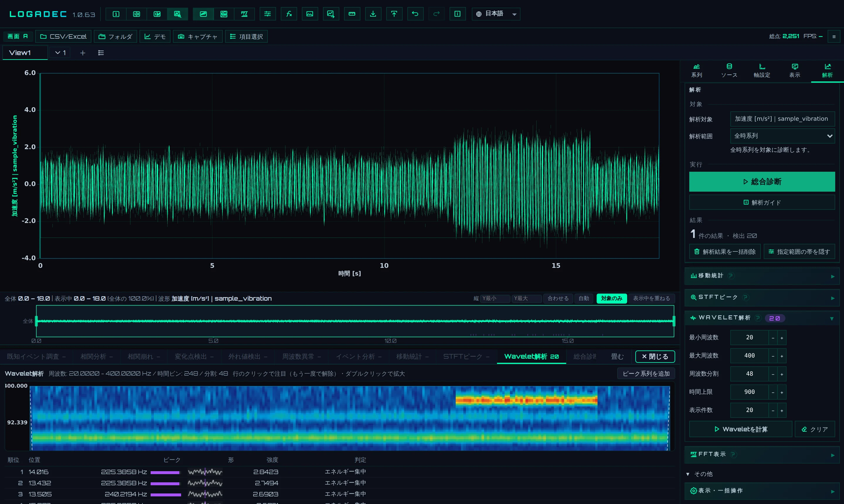
Task: Click the image export icon
Action: click(x=310, y=14)
